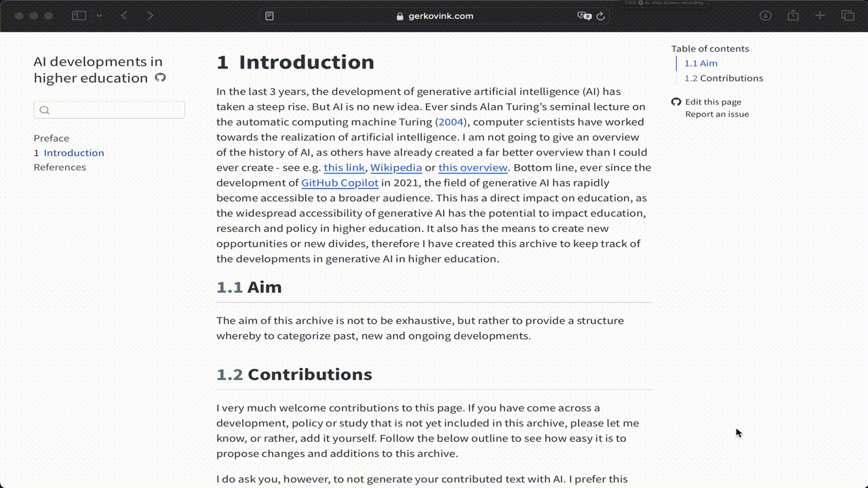Open the Preface chapter
868x488 pixels.
[x=52, y=138]
